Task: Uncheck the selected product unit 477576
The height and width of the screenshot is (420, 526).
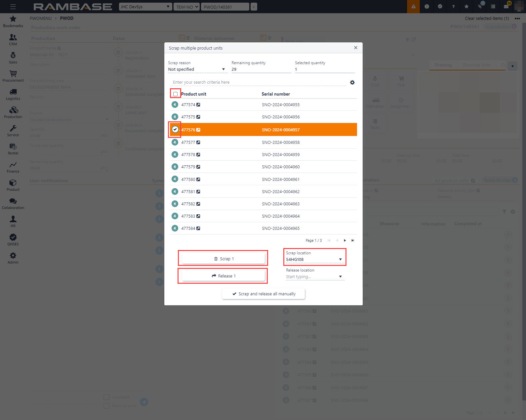Action: pos(175,130)
